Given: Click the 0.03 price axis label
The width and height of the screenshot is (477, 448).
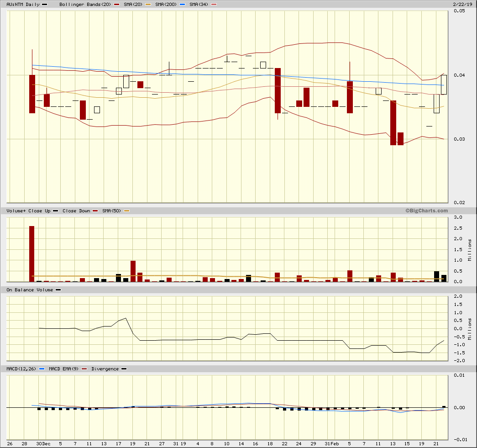Looking at the screenshot, I should [459, 139].
